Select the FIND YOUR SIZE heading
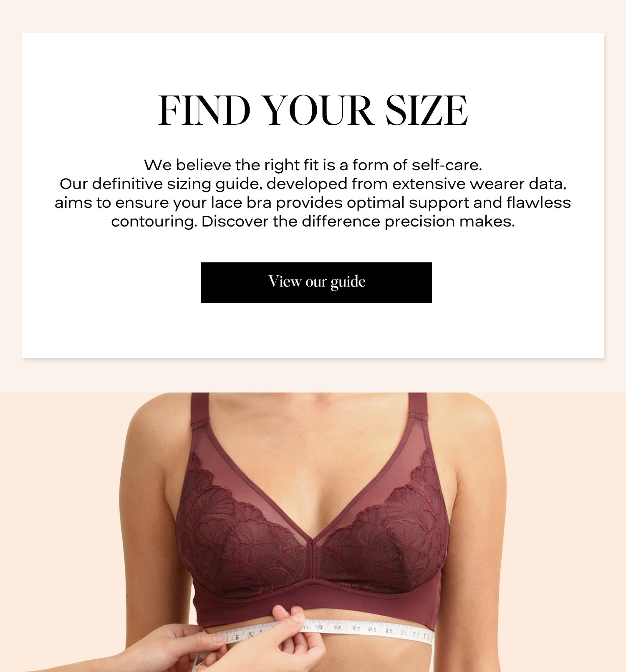 [x=313, y=111]
